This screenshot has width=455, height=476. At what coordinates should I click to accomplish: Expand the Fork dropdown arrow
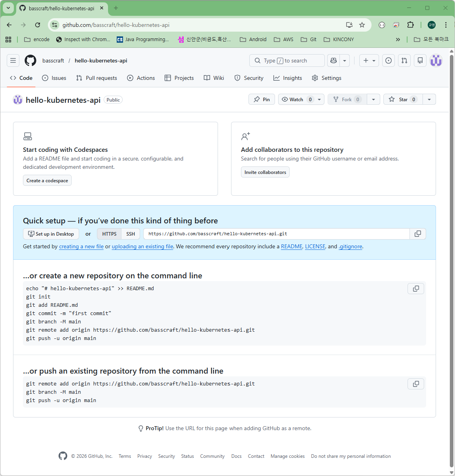pyautogui.click(x=373, y=99)
